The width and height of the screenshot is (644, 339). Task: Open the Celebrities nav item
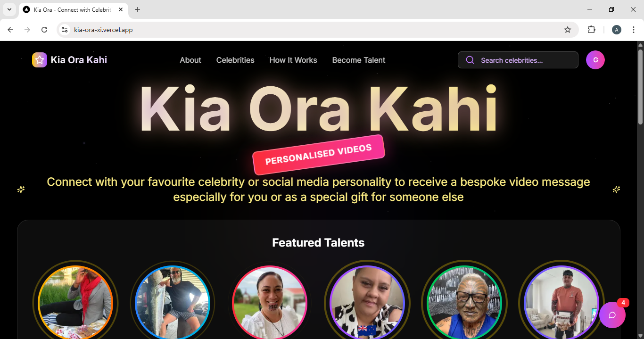pos(235,60)
